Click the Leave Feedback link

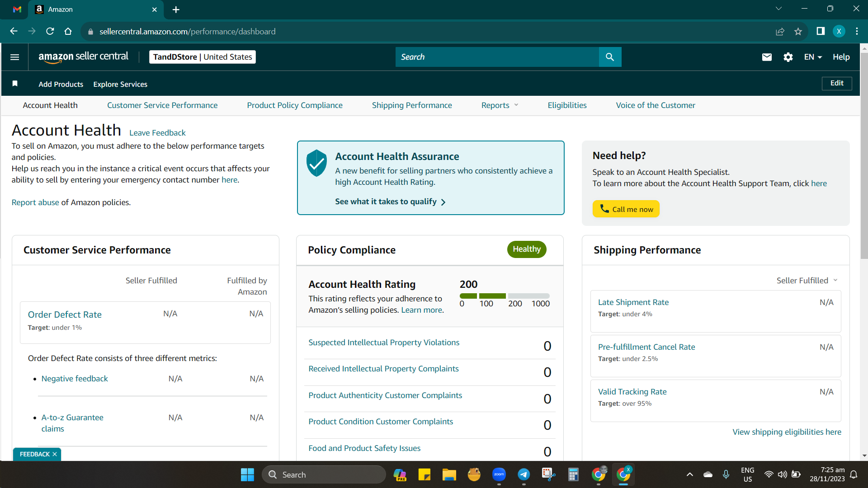tap(157, 133)
